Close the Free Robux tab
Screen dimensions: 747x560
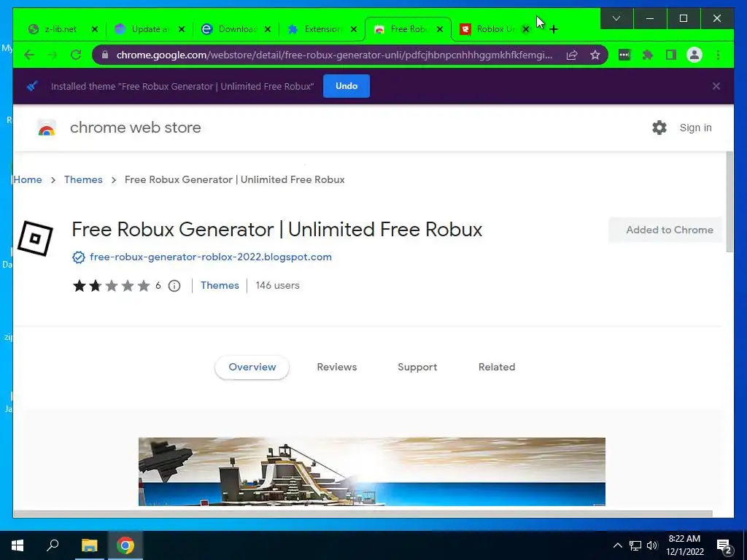(440, 29)
